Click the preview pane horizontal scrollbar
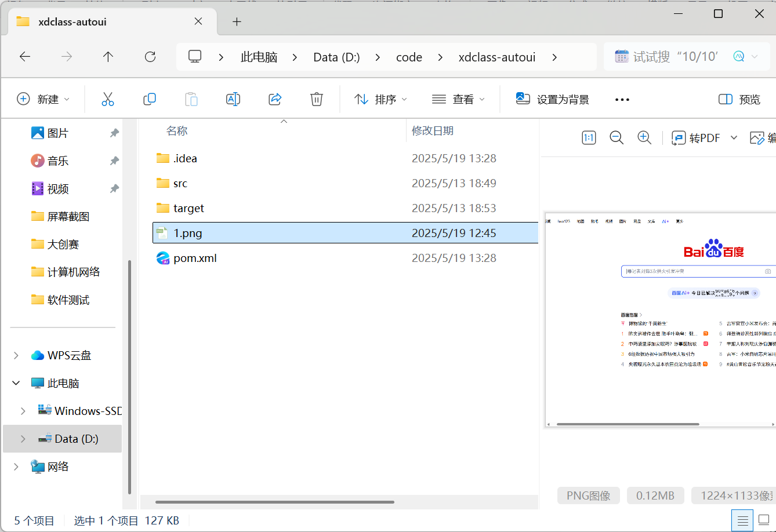 [x=628, y=424]
